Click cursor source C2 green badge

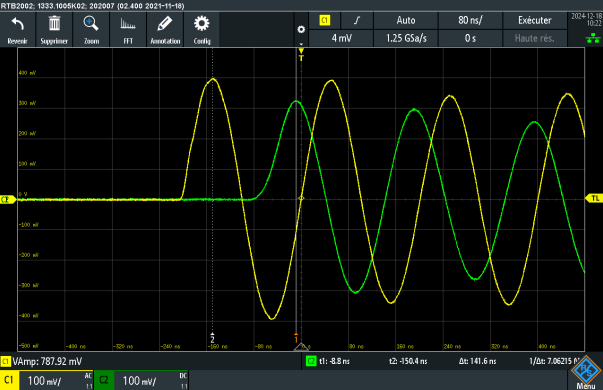311,361
